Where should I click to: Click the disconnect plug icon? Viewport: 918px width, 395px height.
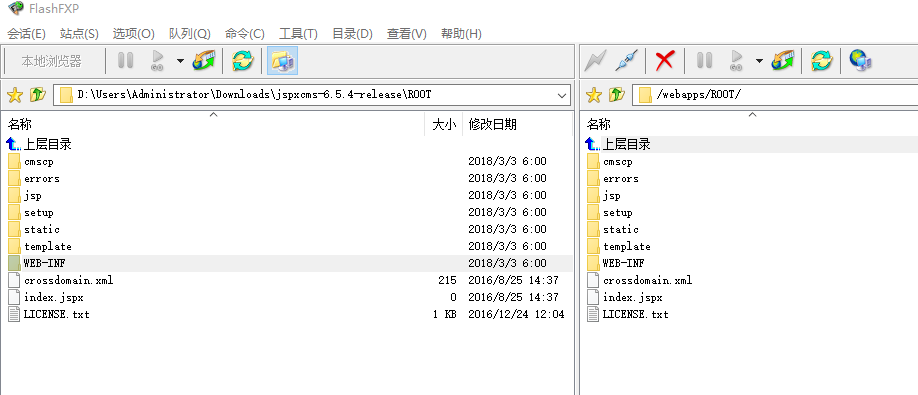pyautogui.click(x=626, y=60)
